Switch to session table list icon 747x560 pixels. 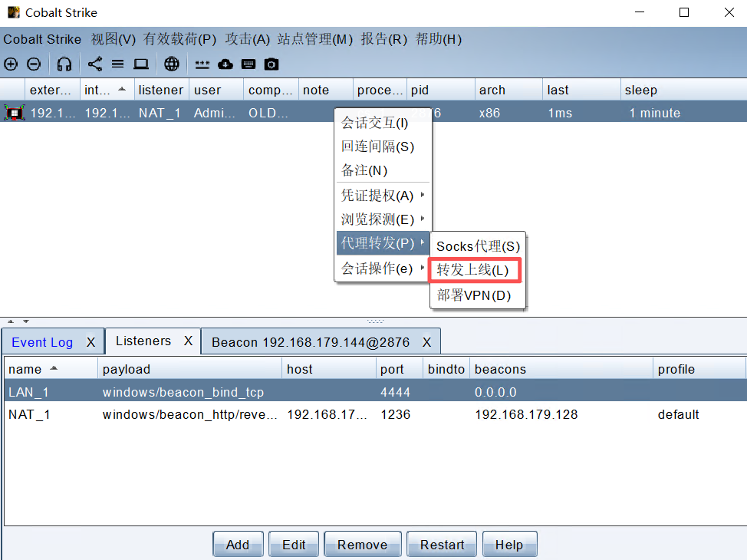[x=117, y=64]
